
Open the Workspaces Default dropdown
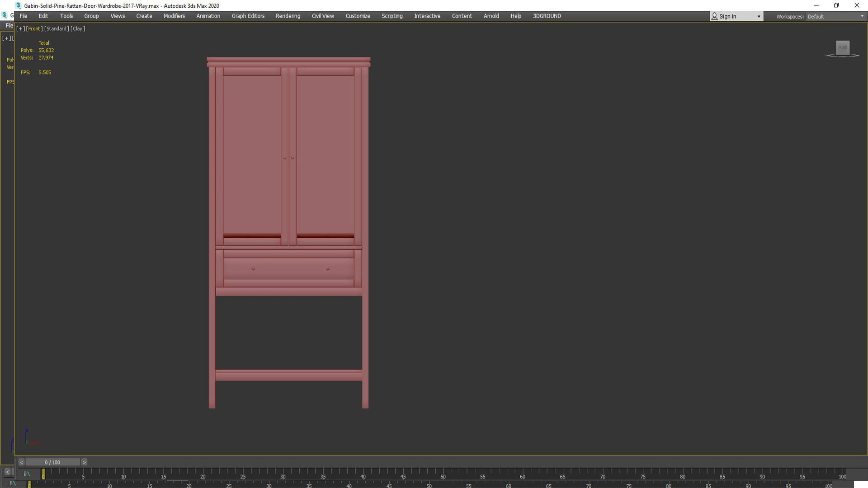(836, 16)
